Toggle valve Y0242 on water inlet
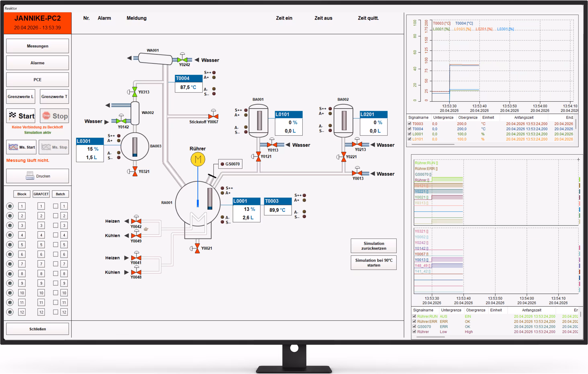The image size is (588, 374). tap(182, 60)
